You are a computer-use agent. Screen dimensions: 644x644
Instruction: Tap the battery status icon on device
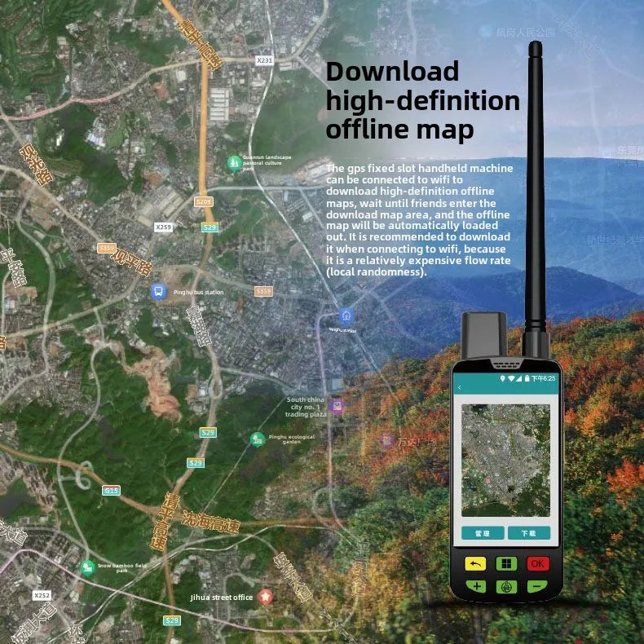[x=527, y=378]
